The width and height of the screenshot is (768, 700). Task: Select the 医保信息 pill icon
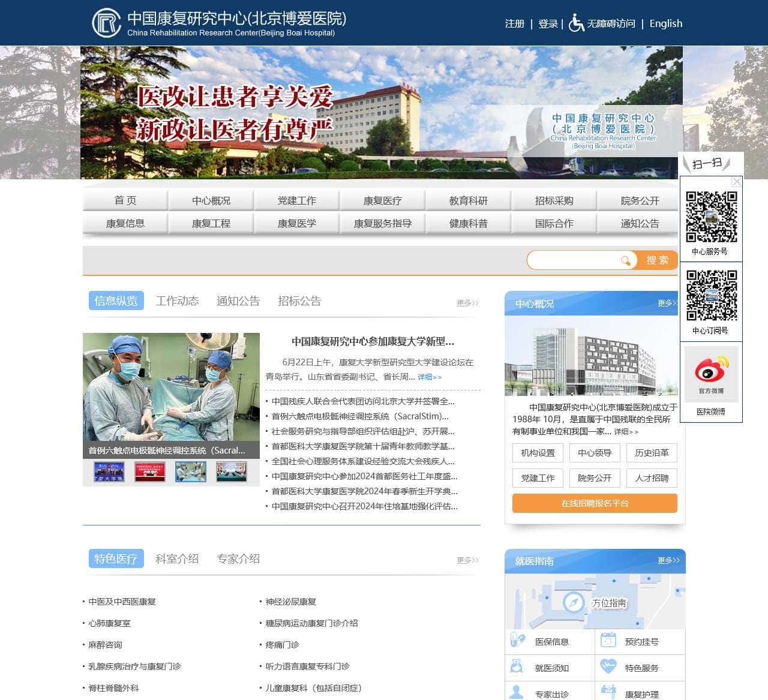tap(517, 641)
